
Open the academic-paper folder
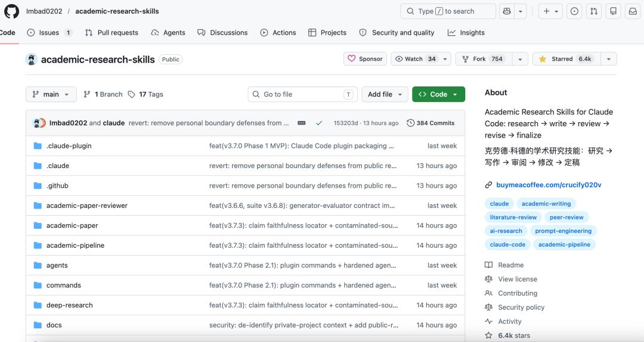coord(72,225)
